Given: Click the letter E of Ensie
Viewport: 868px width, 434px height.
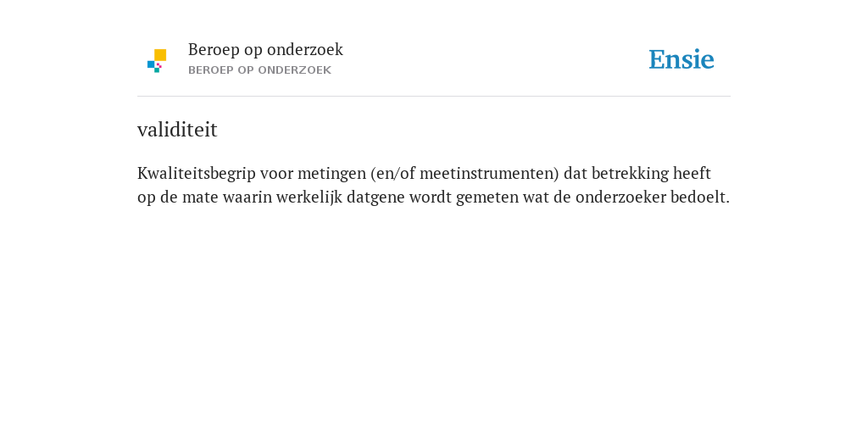Looking at the screenshot, I should point(657,59).
